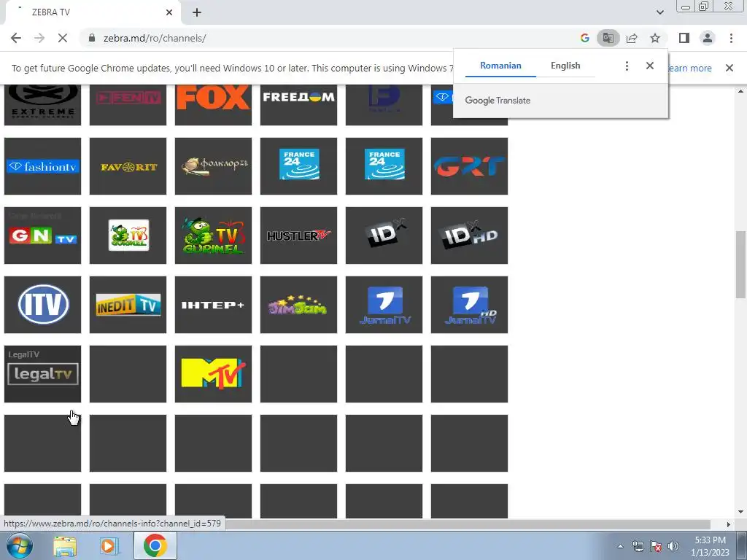Open the Chrome profile menu

coord(708,38)
